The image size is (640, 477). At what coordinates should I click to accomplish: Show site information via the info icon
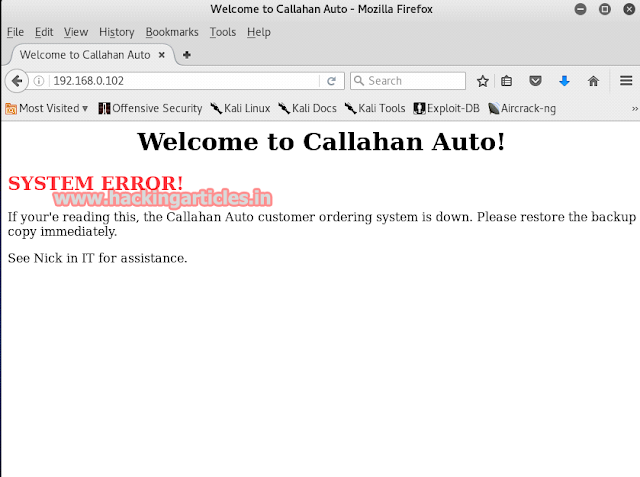39,81
